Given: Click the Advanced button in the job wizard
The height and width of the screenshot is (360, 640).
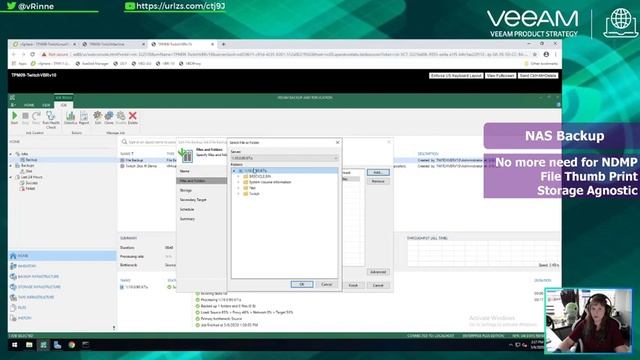Looking at the screenshot, I should (x=378, y=272).
